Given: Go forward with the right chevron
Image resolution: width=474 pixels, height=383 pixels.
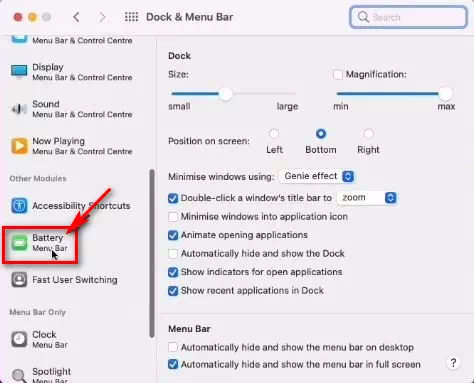Looking at the screenshot, I should tap(102, 17).
